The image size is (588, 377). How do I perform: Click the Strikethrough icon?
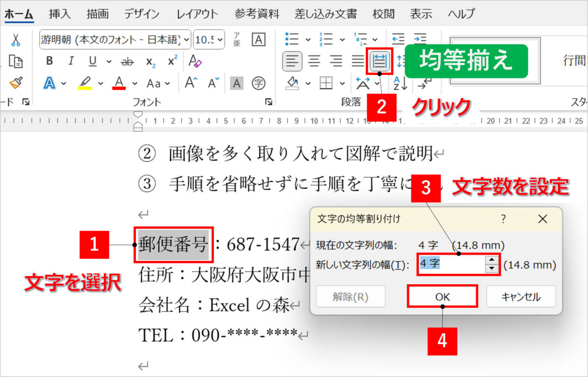[127, 61]
